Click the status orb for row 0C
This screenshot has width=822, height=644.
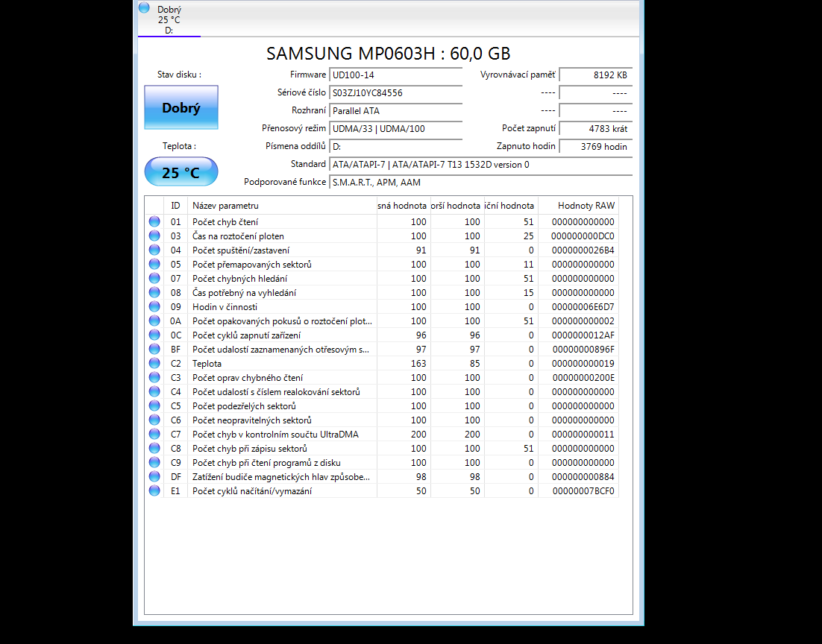[x=154, y=335]
